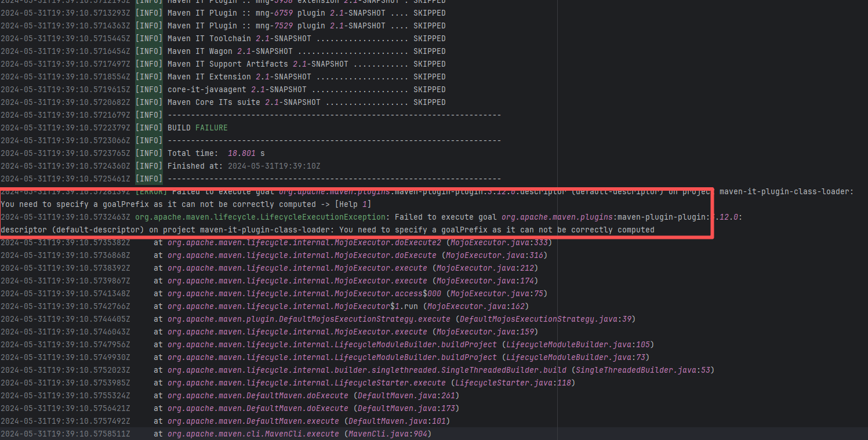The image size is (868, 440).
Task: Open the DefaultMaven.java:261 stack frame
Action: point(406,395)
